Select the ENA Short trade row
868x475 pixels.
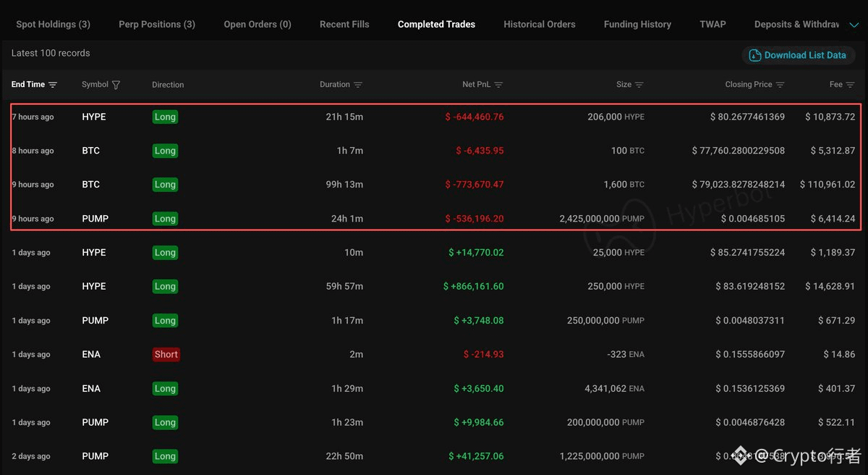pyautogui.click(x=434, y=354)
